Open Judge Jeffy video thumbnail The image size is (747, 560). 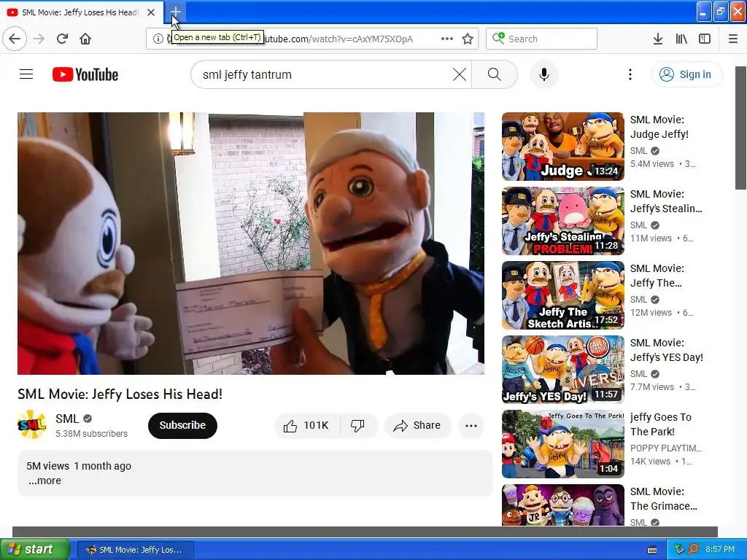563,147
